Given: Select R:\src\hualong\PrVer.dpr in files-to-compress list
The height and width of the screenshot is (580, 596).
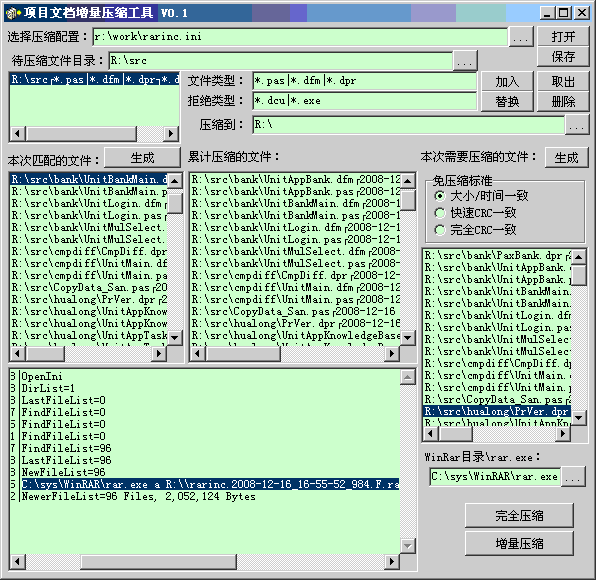Looking at the screenshot, I should [497, 411].
